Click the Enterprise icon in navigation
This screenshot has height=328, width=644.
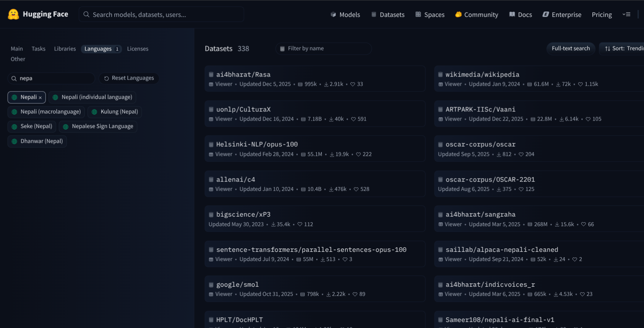pos(546,15)
